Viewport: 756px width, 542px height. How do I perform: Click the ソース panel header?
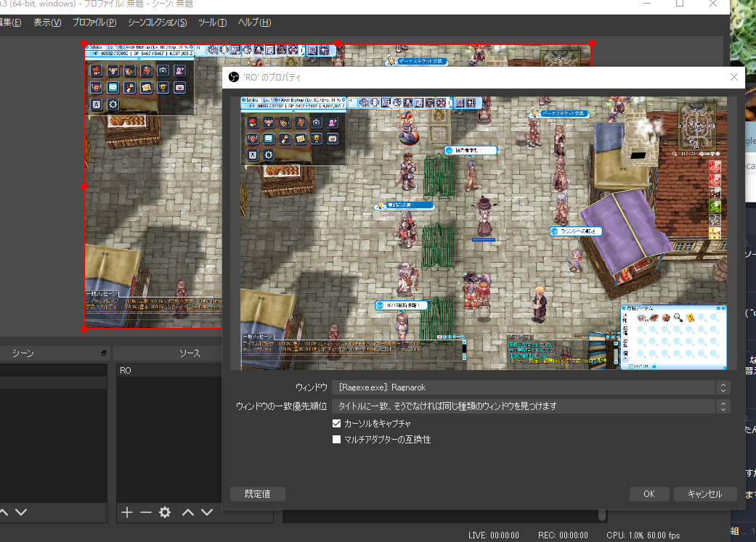click(168, 353)
